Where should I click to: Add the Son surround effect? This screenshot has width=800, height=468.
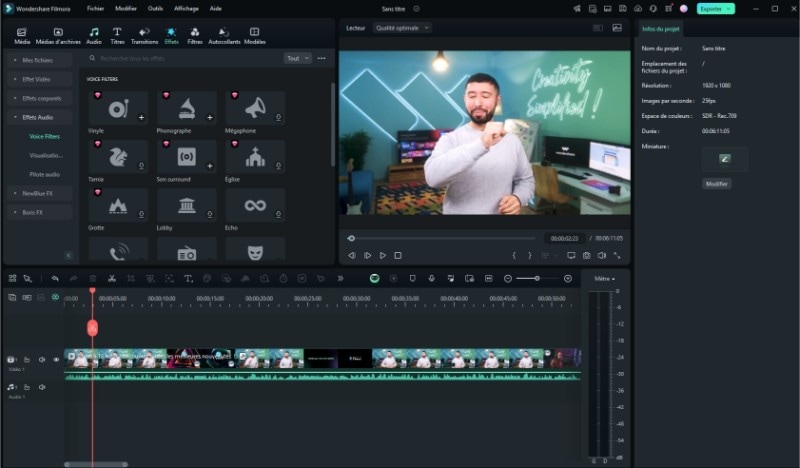(210, 166)
